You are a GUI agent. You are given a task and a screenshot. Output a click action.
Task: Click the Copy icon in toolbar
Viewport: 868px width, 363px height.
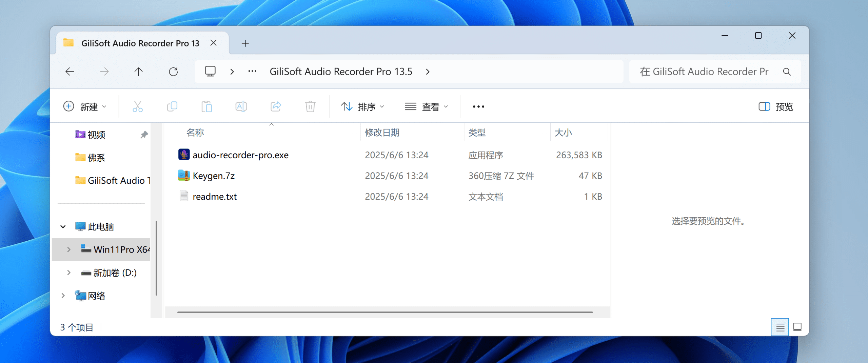(x=172, y=107)
